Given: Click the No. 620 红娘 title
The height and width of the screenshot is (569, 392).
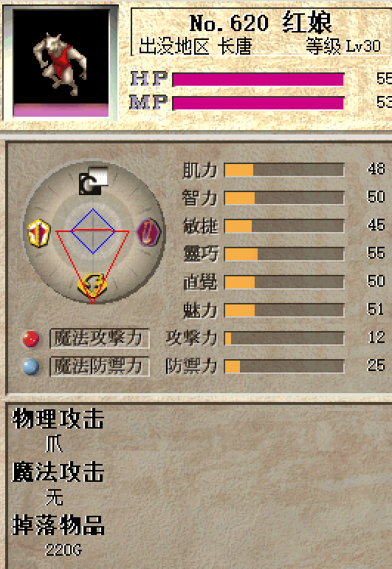Looking at the screenshot, I should pos(261,22).
